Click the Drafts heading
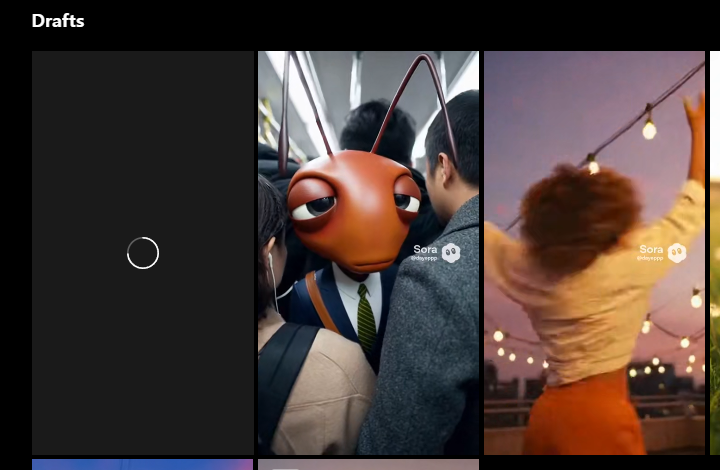 (x=58, y=21)
